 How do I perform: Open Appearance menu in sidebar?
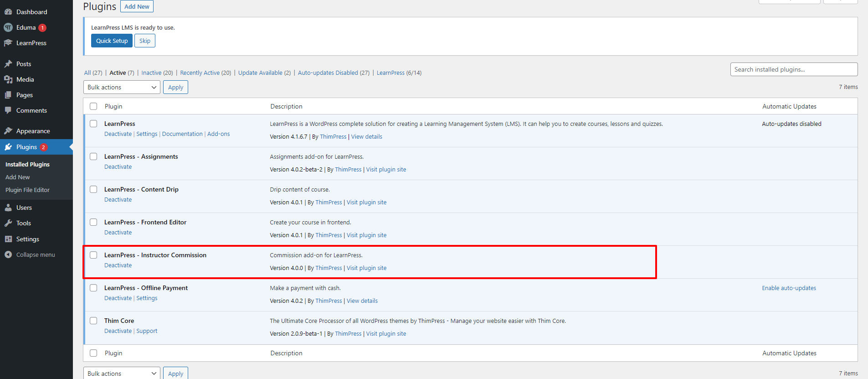click(36, 131)
